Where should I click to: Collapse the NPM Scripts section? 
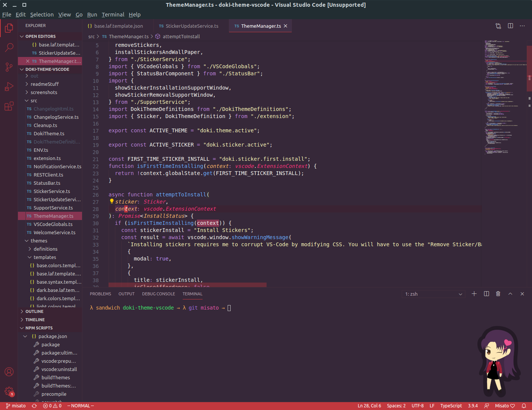(x=50, y=328)
